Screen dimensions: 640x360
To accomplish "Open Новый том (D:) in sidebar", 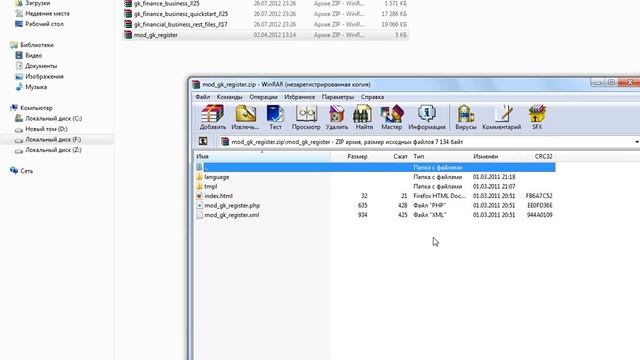I will (x=46, y=129).
